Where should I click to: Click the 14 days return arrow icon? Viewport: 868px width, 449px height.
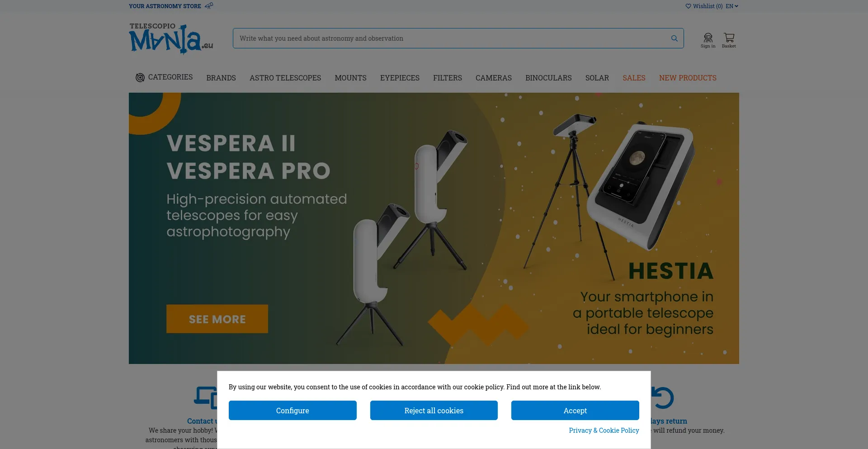pos(663,398)
